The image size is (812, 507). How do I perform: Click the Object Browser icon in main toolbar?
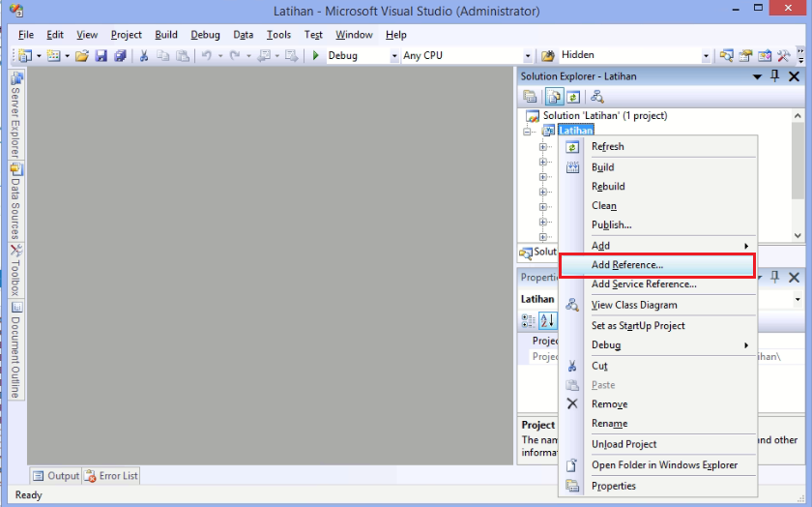click(765, 55)
